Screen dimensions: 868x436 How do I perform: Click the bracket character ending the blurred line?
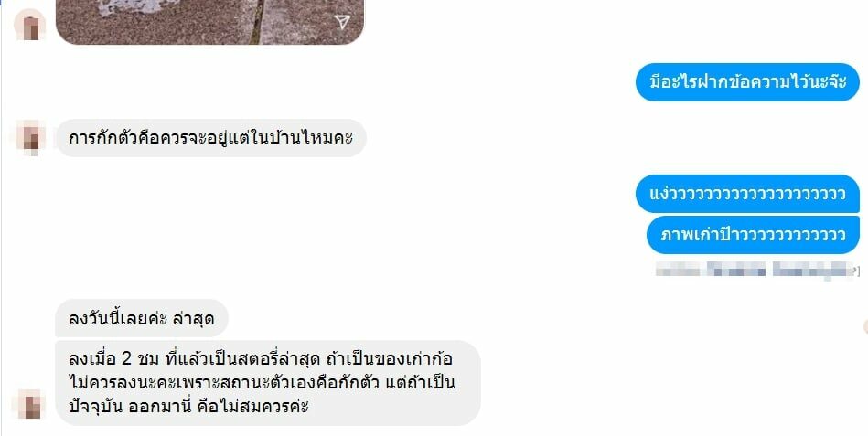[858, 271]
